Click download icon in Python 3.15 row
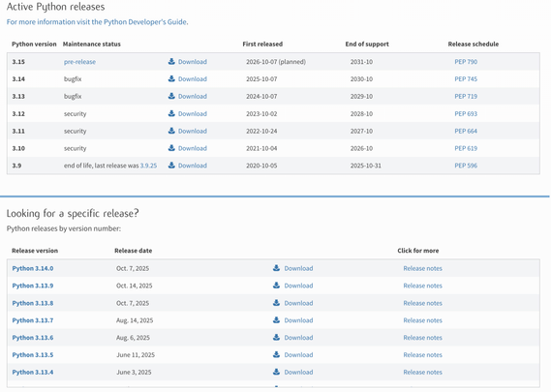The height and width of the screenshot is (392, 551). click(x=171, y=62)
